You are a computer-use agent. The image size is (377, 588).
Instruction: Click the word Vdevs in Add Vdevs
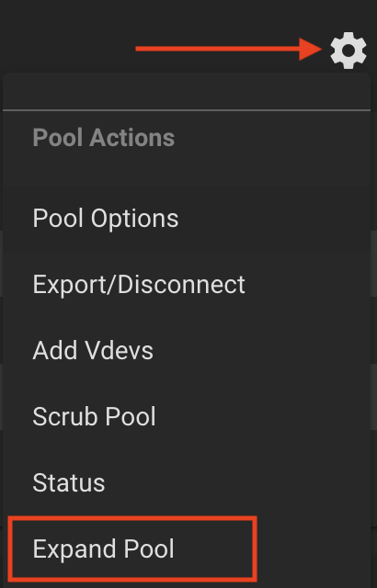point(120,350)
